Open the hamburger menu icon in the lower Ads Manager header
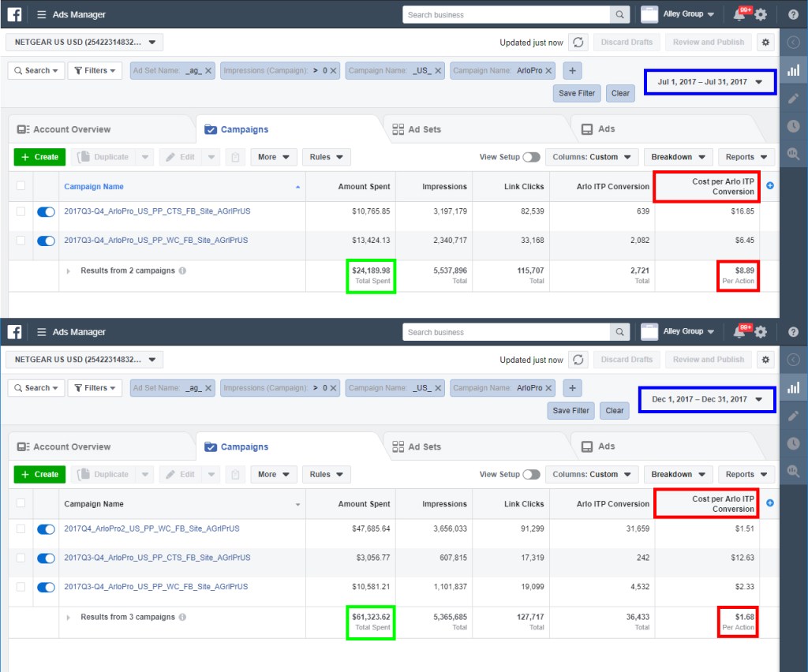 [x=42, y=332]
